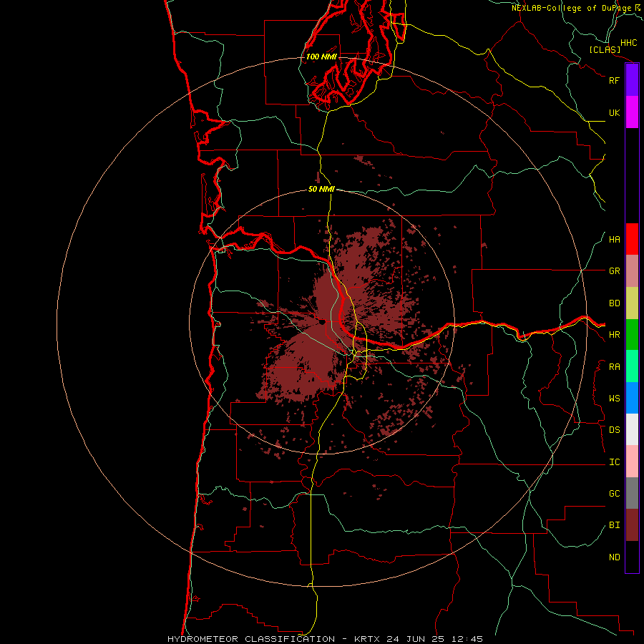Click the 'HR' legend label

[x=614, y=335]
